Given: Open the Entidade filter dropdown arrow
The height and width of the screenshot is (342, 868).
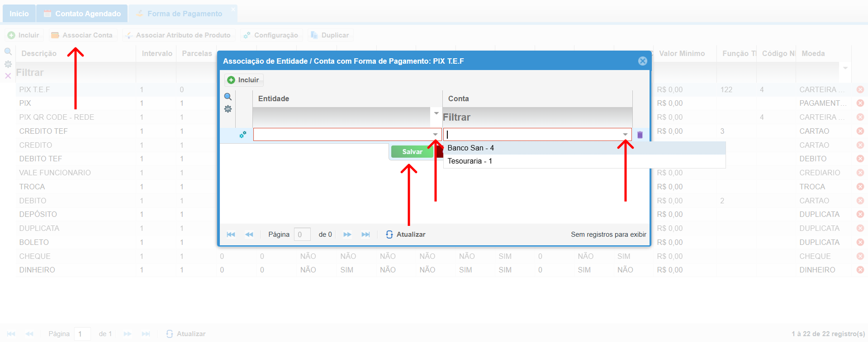Looking at the screenshot, I should click(436, 113).
